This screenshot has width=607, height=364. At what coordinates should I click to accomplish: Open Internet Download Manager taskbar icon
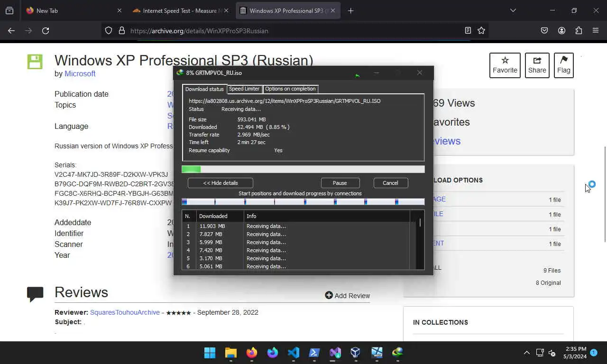point(397,352)
